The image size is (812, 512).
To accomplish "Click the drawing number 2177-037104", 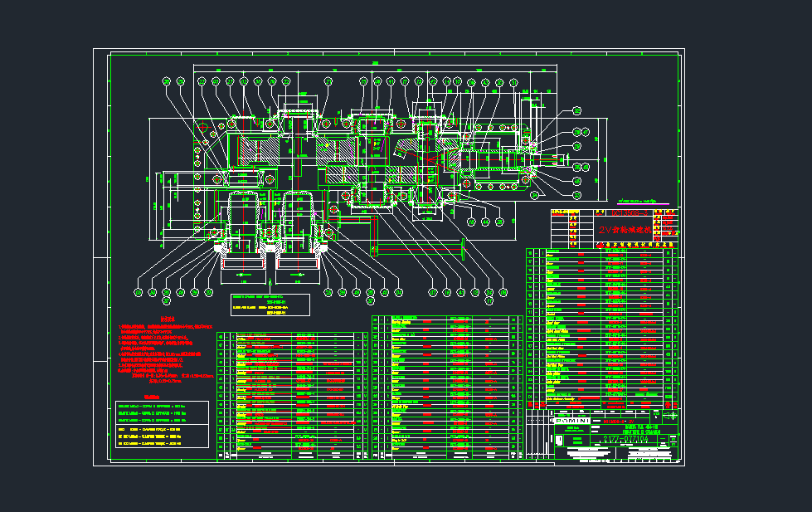I will click(623, 439).
